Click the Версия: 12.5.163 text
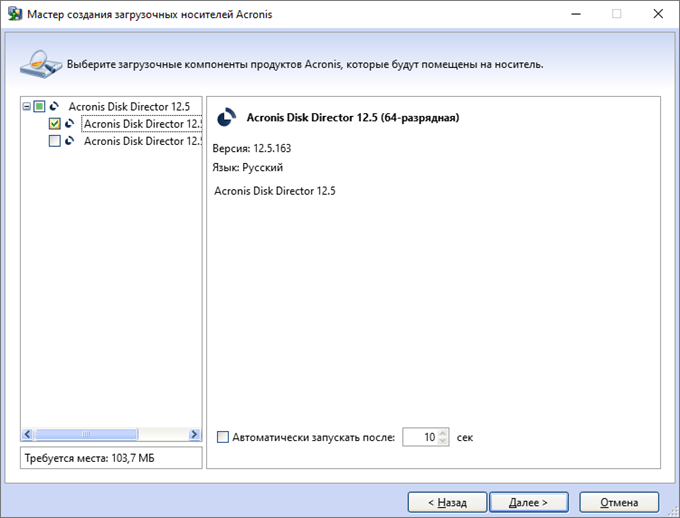680x518 pixels. point(252,148)
